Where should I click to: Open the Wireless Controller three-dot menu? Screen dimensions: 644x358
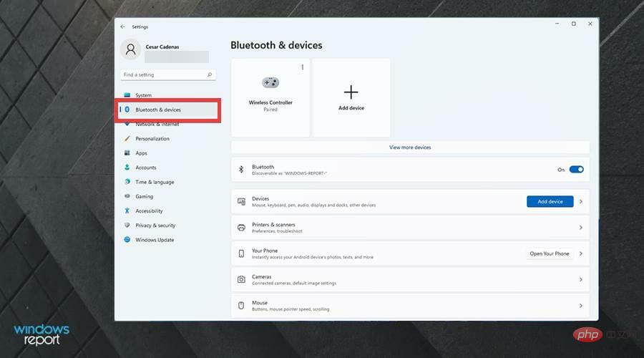(303, 67)
